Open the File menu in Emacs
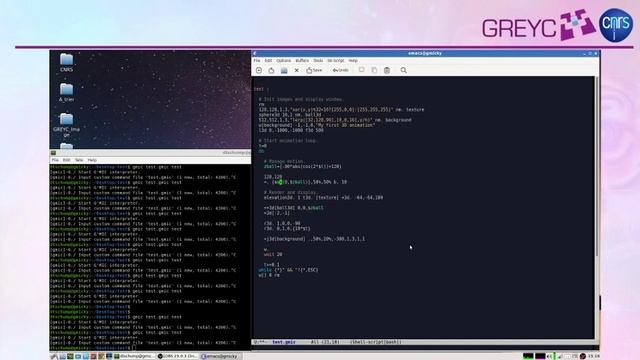This screenshot has width=640, height=360. (x=257, y=60)
